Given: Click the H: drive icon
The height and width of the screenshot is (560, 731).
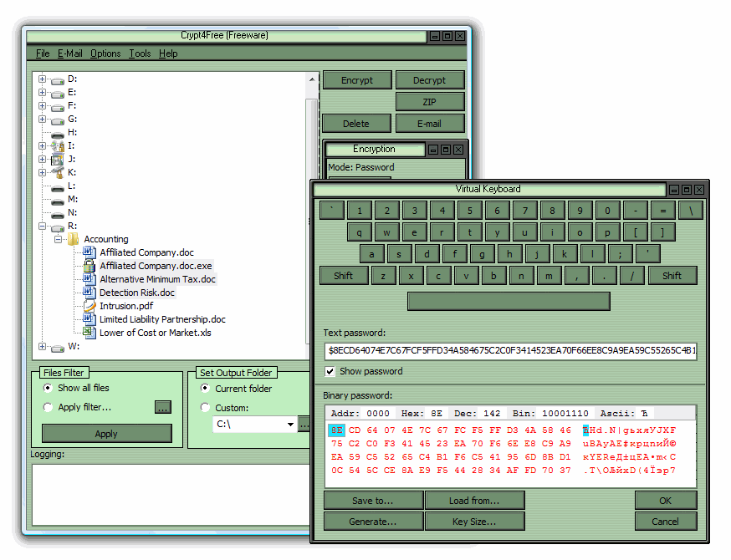Looking at the screenshot, I should (58, 134).
